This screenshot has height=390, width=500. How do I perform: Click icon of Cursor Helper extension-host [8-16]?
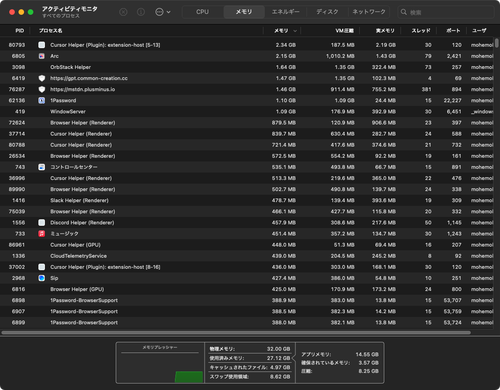[x=42, y=267]
